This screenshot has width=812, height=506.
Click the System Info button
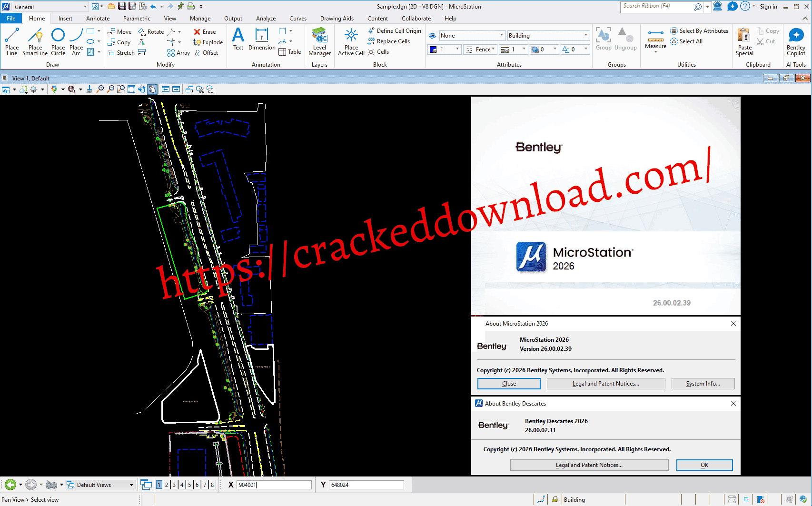(703, 384)
